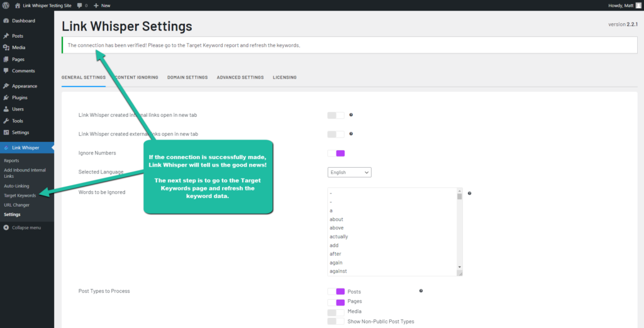Viewport: 644px width, 328px height.
Task: Click New in the admin bar
Action: tap(106, 6)
